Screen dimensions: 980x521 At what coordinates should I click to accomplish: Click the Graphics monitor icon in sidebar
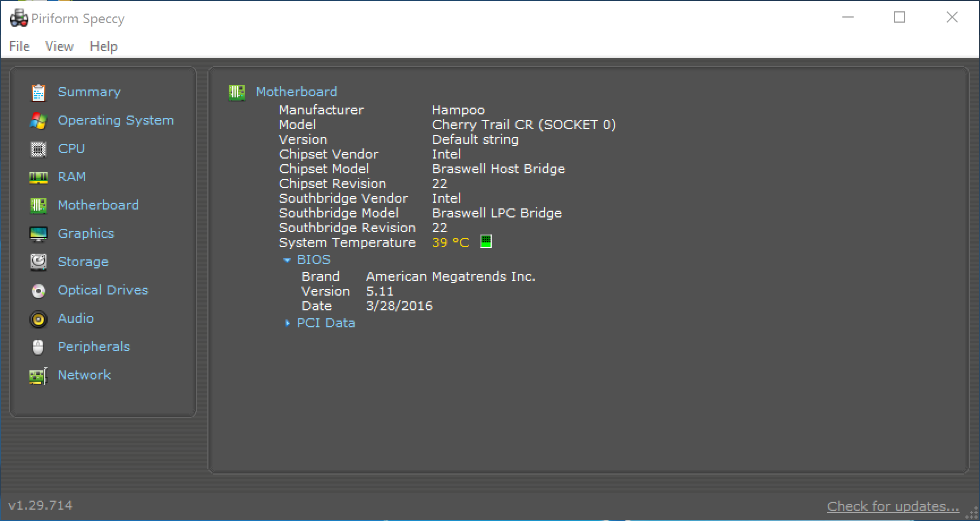[x=38, y=234]
